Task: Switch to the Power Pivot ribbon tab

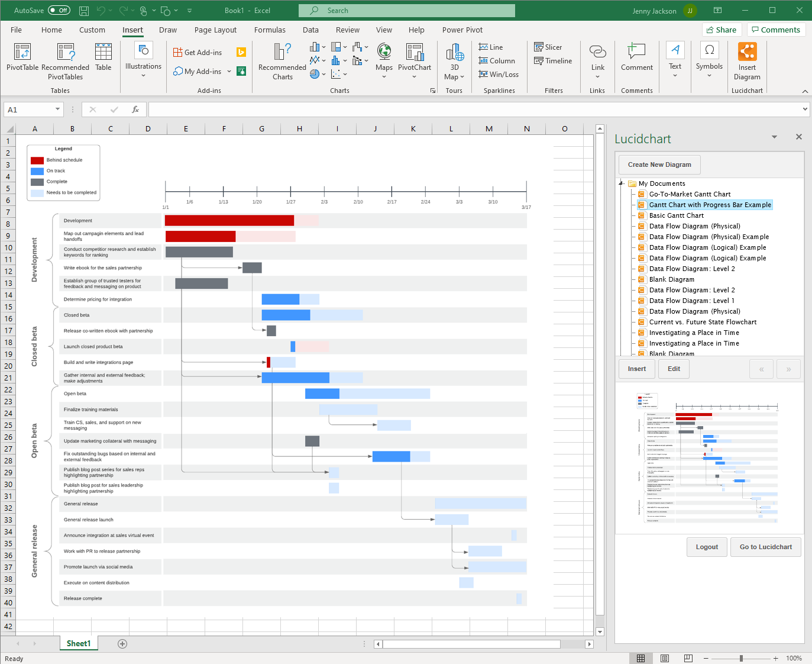Action: coord(462,30)
